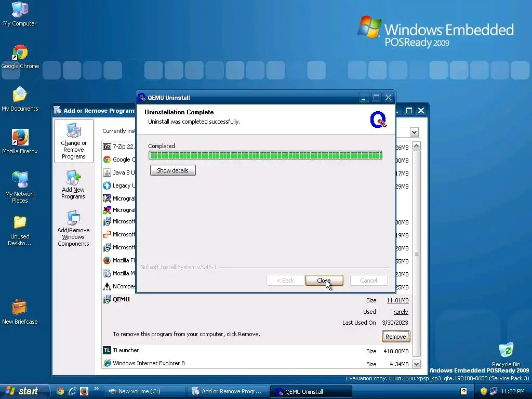The height and width of the screenshot is (399, 532).
Task: Click the Microsoft Office entry with orange icon
Action: 107,234
